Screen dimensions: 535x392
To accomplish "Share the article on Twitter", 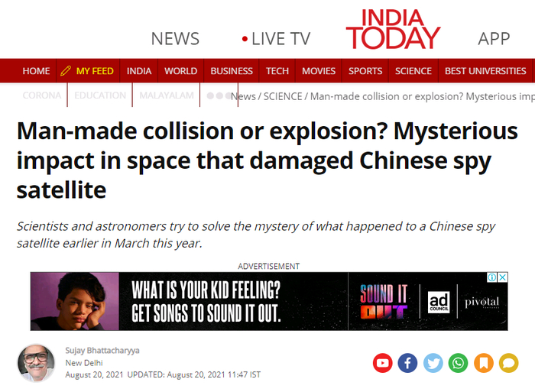I will (x=433, y=363).
